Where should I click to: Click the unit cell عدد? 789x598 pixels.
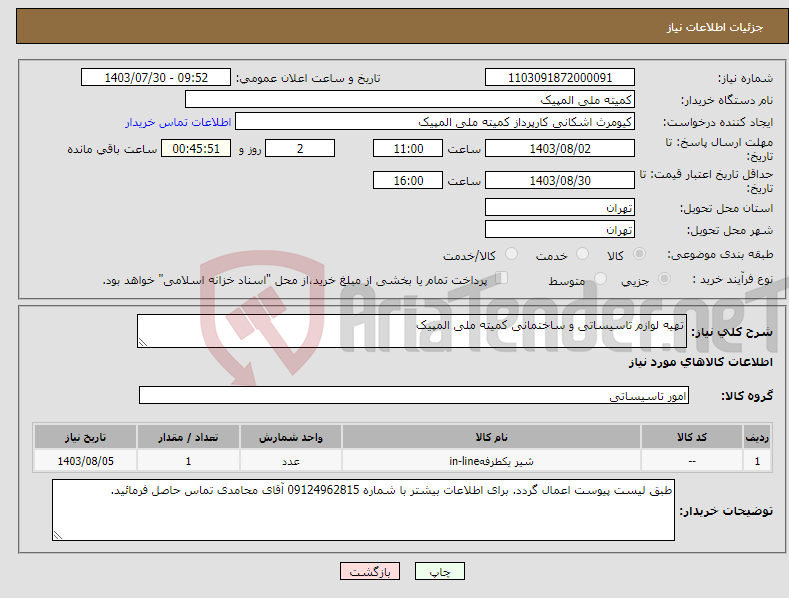(291, 461)
